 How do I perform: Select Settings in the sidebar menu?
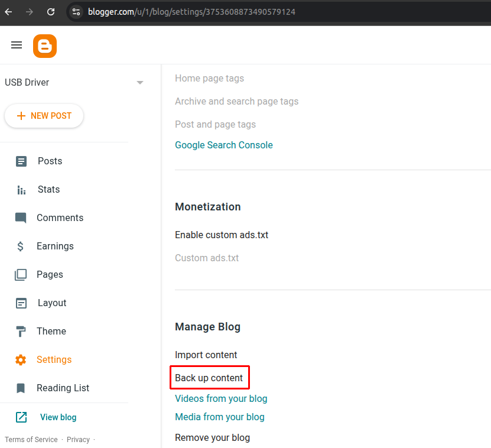(54, 359)
